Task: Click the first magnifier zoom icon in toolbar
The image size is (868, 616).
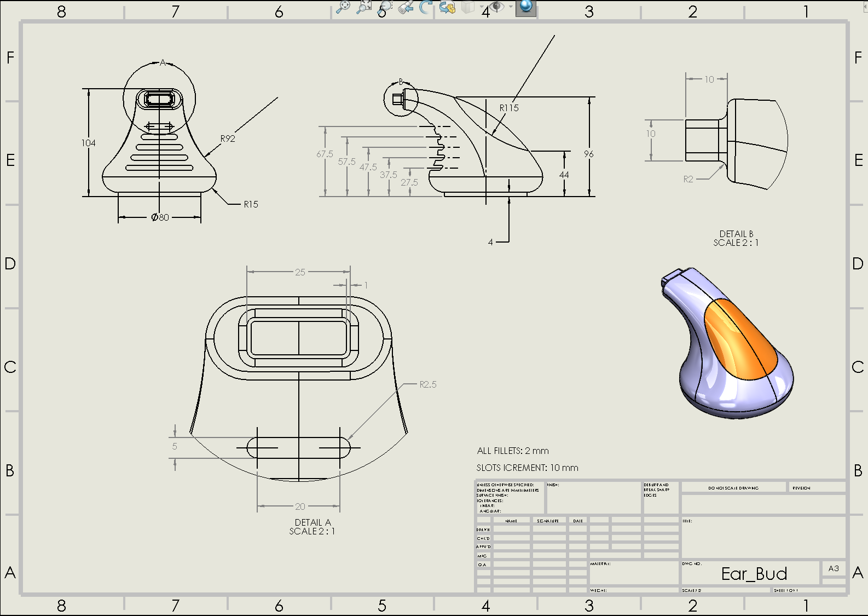Action: pyautogui.click(x=343, y=7)
